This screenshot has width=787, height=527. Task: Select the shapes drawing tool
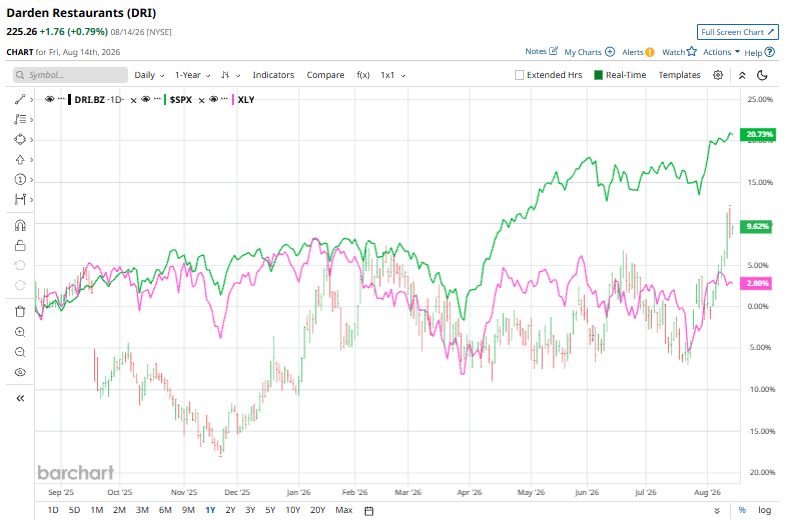pos(20,140)
